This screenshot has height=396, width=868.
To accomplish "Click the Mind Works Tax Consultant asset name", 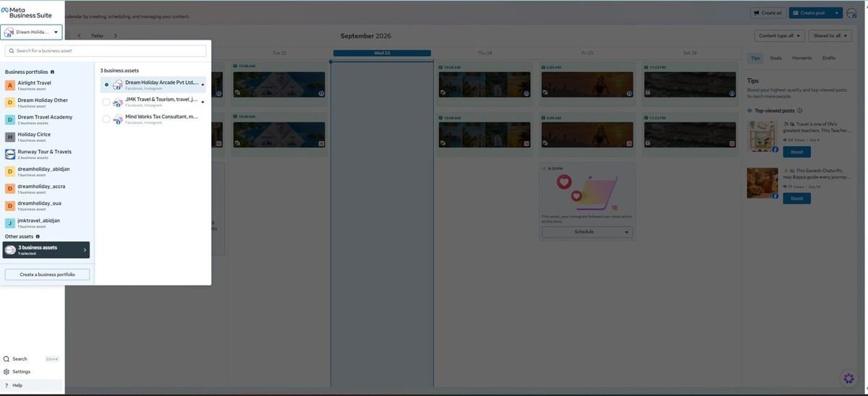I will pyautogui.click(x=161, y=116).
